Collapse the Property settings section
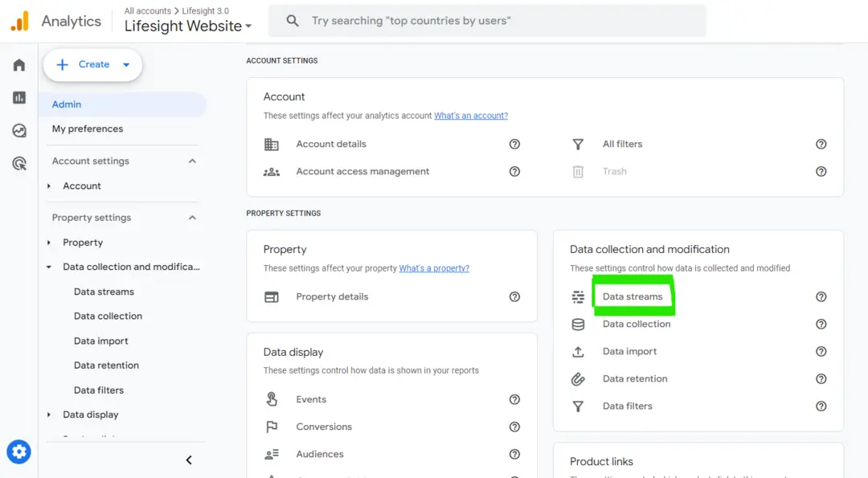Image resolution: width=868 pixels, height=478 pixels. [192, 218]
